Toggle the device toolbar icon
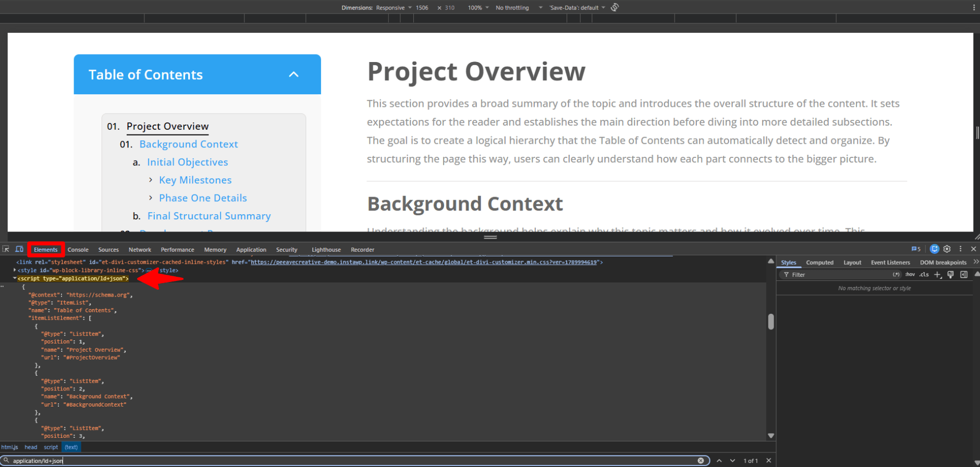The height and width of the screenshot is (467, 980). (19, 249)
